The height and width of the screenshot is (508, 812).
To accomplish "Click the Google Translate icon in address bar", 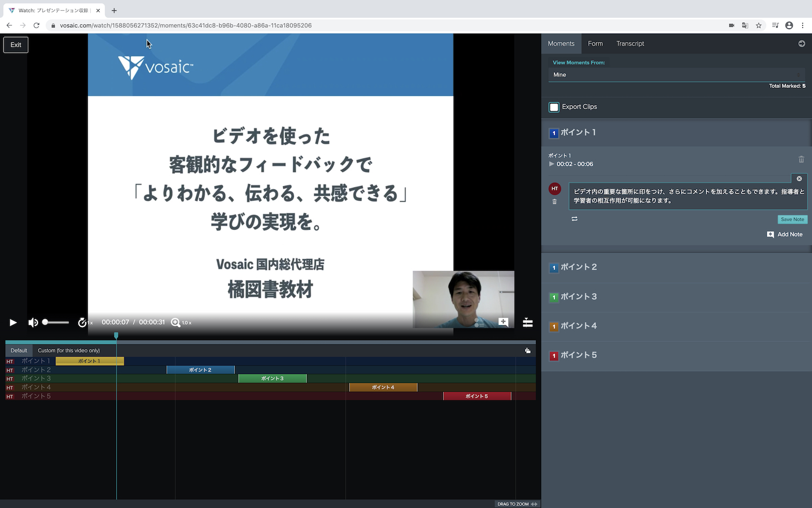I will click(745, 25).
